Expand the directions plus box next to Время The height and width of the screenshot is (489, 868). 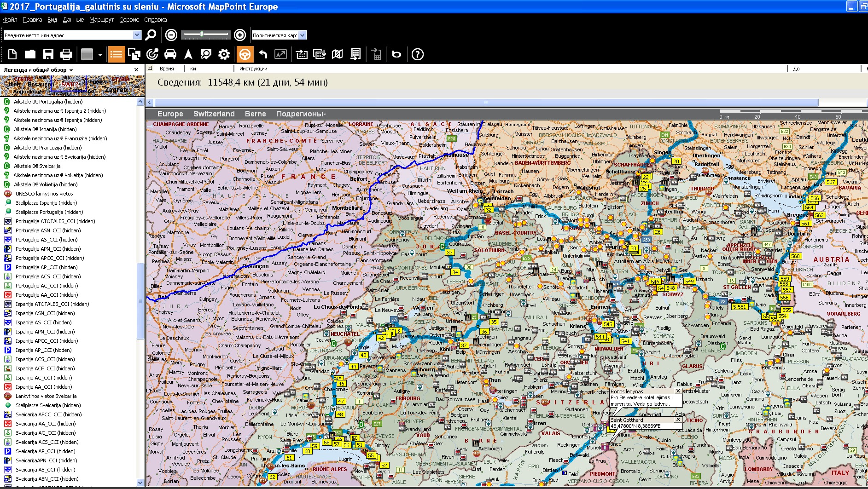click(x=150, y=68)
